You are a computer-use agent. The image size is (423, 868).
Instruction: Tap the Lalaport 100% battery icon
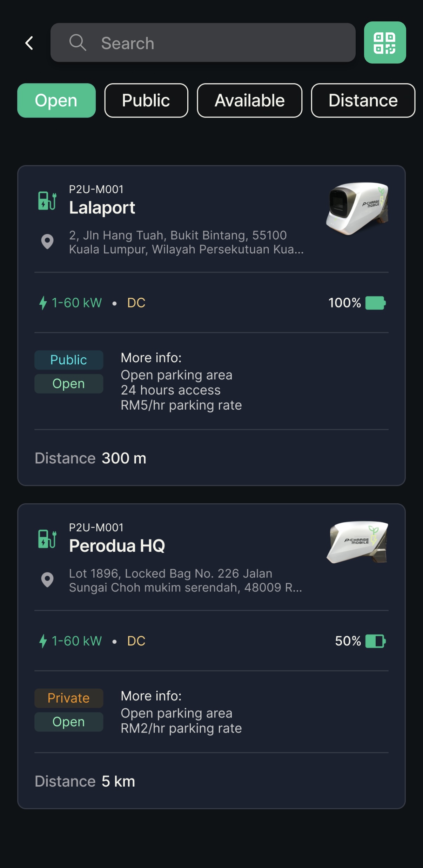coord(375,303)
